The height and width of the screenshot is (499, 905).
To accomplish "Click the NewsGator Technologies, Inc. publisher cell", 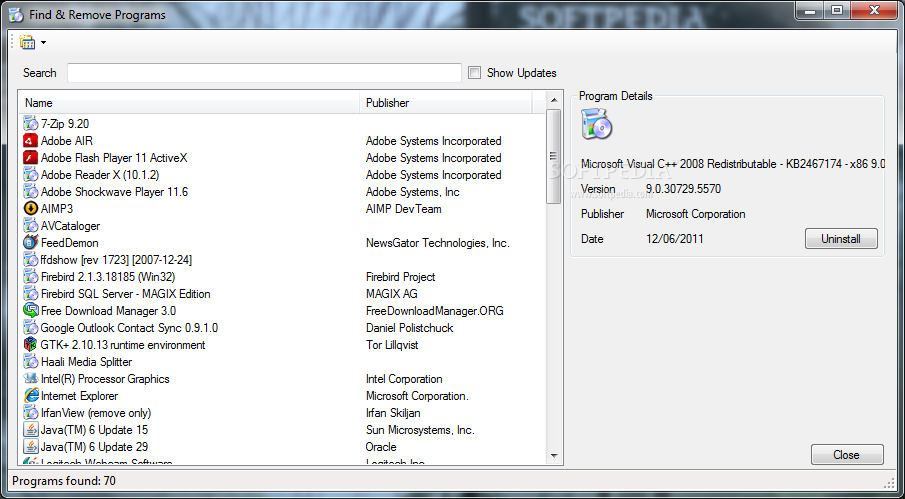I will click(437, 243).
